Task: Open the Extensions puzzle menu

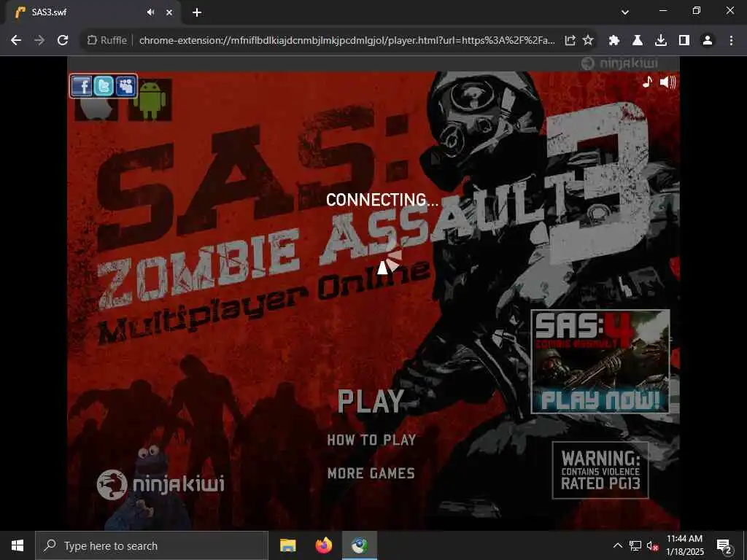Action: point(614,41)
